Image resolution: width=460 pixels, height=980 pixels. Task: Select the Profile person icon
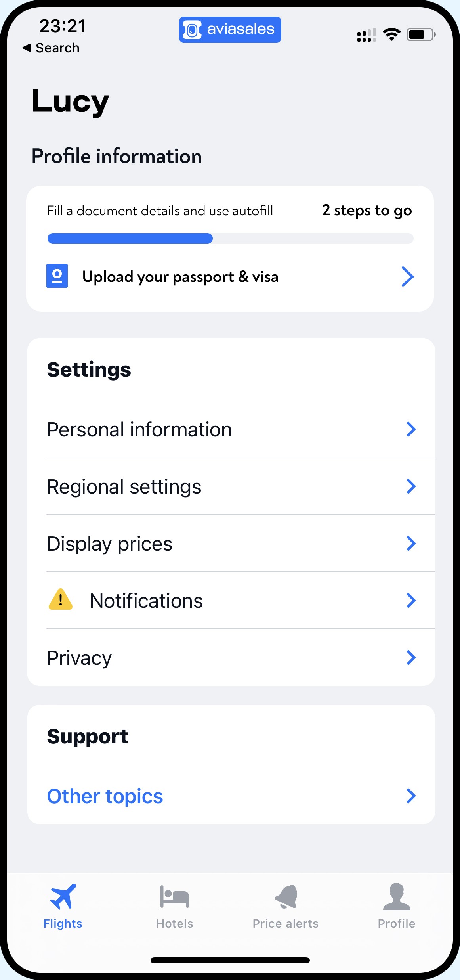397,896
